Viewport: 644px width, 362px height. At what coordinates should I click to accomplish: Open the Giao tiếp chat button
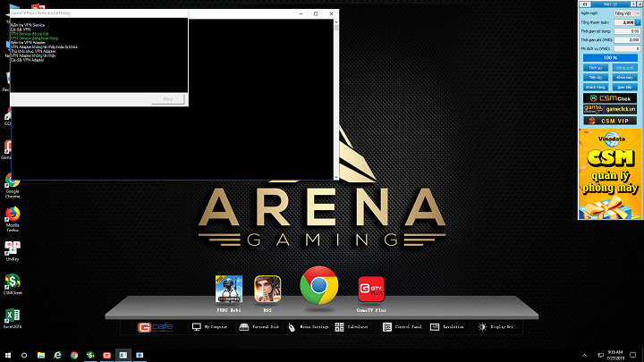[624, 87]
